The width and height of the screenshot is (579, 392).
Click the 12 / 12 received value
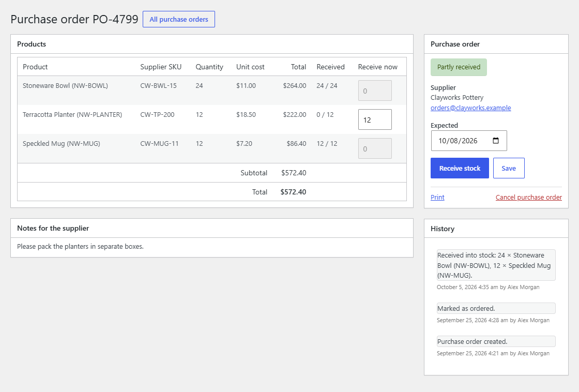(x=327, y=144)
